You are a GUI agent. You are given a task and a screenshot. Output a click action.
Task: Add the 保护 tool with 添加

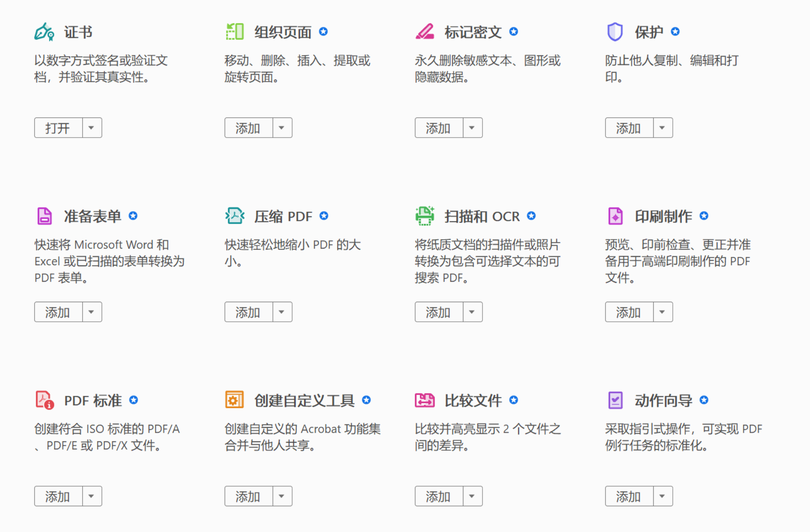(629, 128)
